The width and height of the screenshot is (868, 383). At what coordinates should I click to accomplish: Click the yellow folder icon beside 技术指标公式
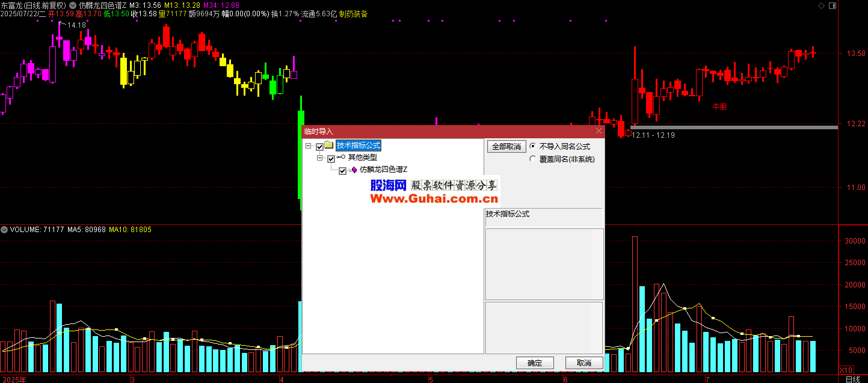[329, 146]
